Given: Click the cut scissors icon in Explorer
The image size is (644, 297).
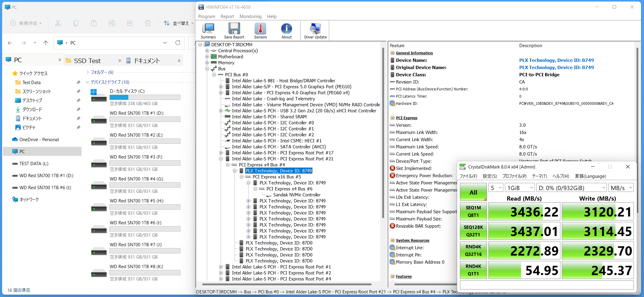Looking at the screenshot, I should (58, 23).
